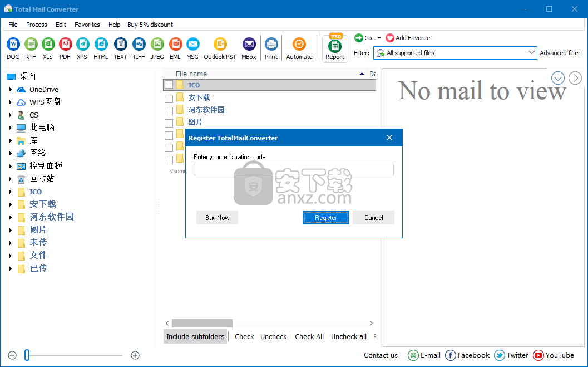The height and width of the screenshot is (367, 588).
Task: Tick the checkbox for ICO folder
Action: (169, 85)
